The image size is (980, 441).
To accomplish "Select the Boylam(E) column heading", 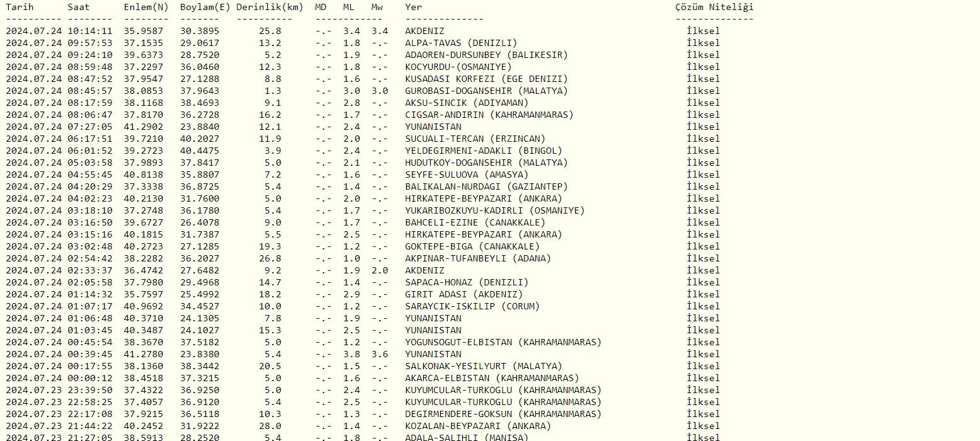I will click(x=204, y=8).
